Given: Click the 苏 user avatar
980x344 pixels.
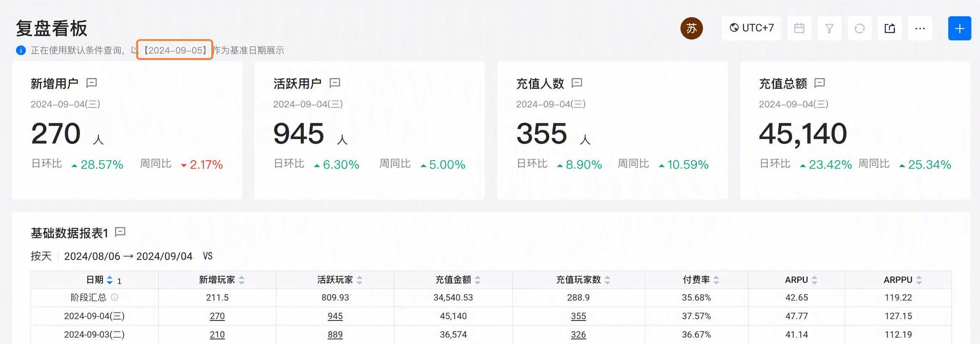Looking at the screenshot, I should [692, 28].
